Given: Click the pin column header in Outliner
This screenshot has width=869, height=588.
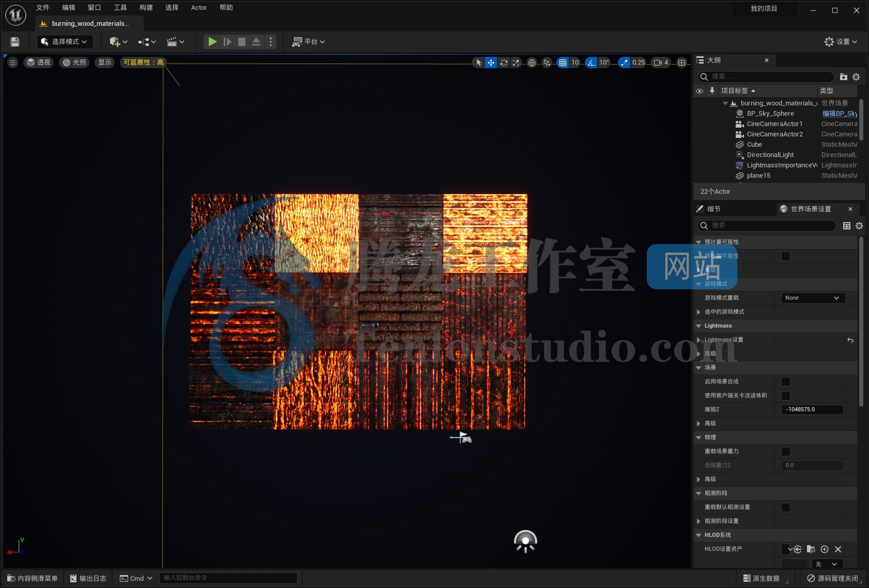Looking at the screenshot, I should pos(712,91).
